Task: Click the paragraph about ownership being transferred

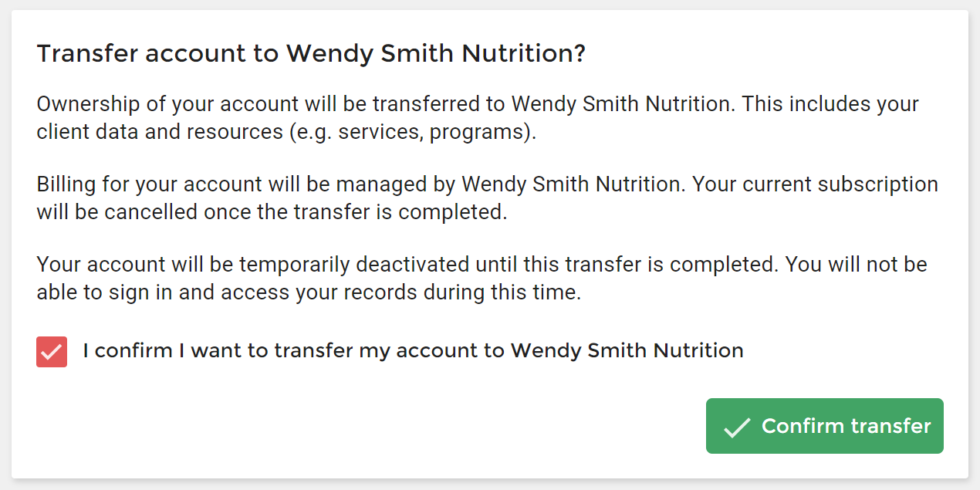Action: [x=478, y=118]
